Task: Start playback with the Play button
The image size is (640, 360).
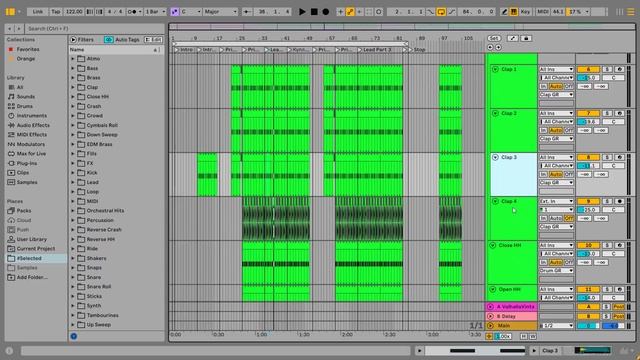Action: coord(302,12)
